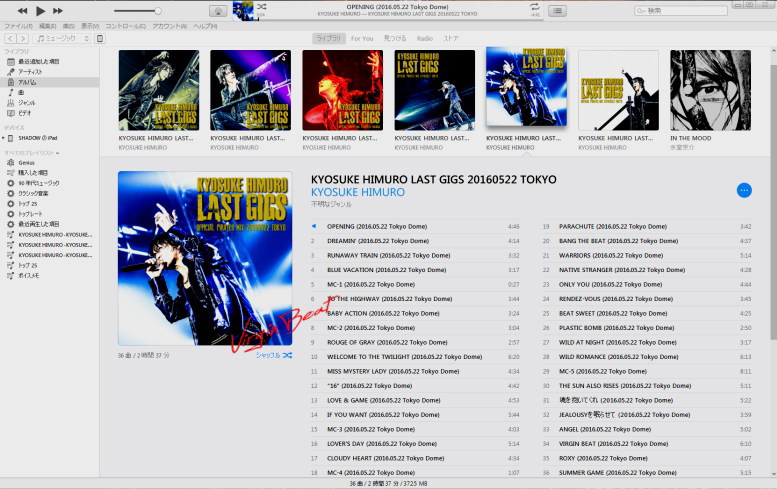The width and height of the screenshot is (777, 489).
Task: Switch to the Radio tab
Action: tap(425, 39)
